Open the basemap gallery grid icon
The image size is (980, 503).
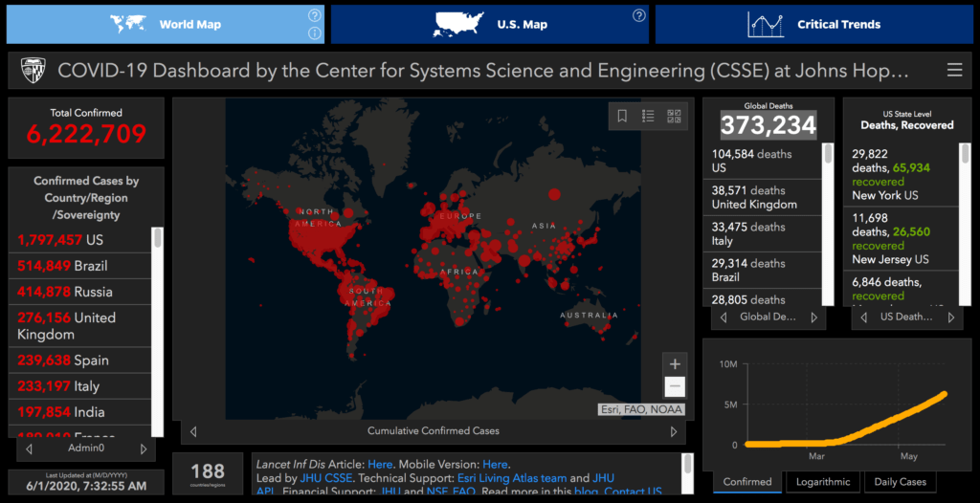click(x=674, y=116)
